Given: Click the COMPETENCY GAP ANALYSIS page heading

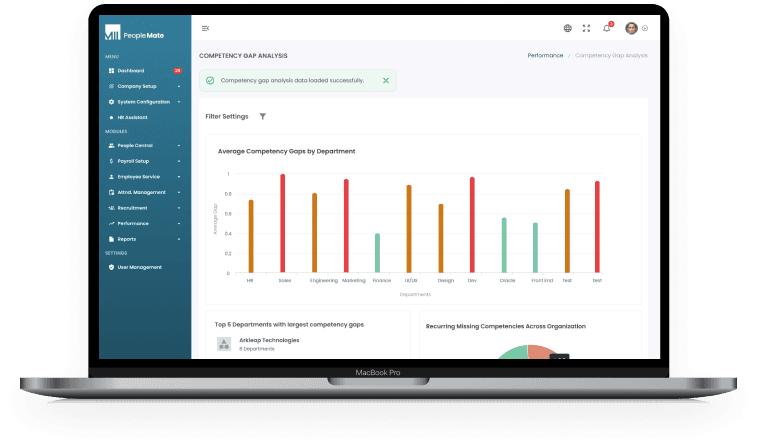Looking at the screenshot, I should (x=243, y=56).
